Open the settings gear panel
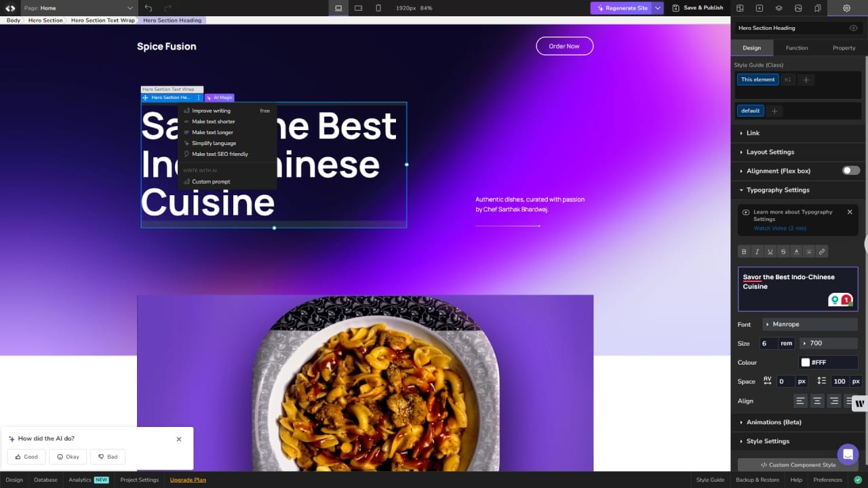868x488 pixels. [x=846, y=8]
